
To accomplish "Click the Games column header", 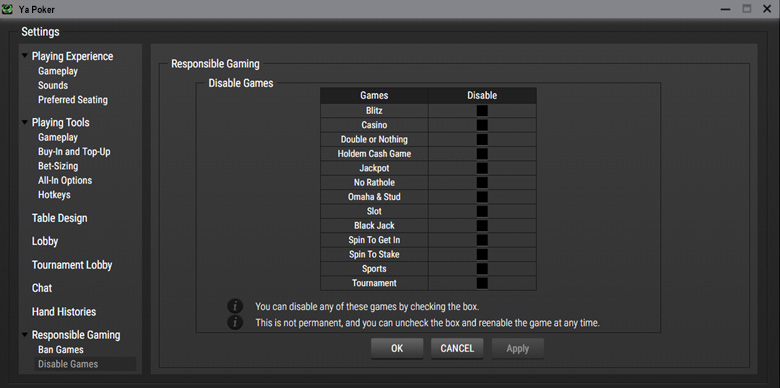I will (x=374, y=96).
